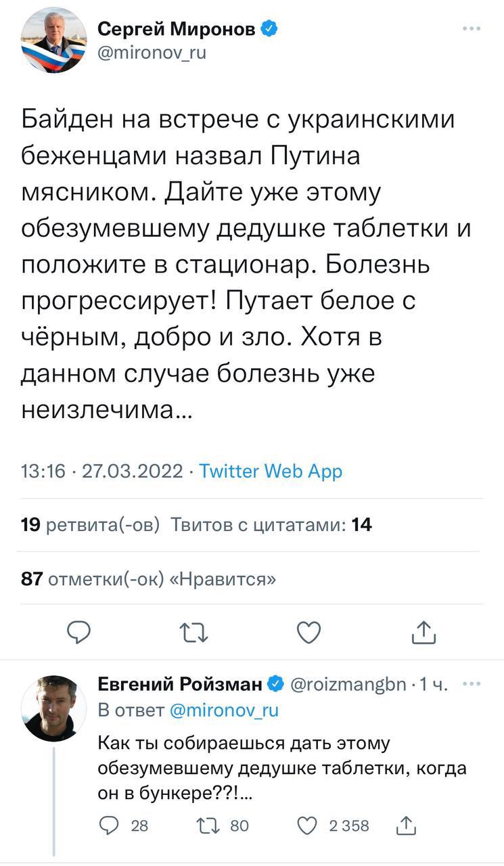Open Сергей Миронов's profile picture

(53, 41)
